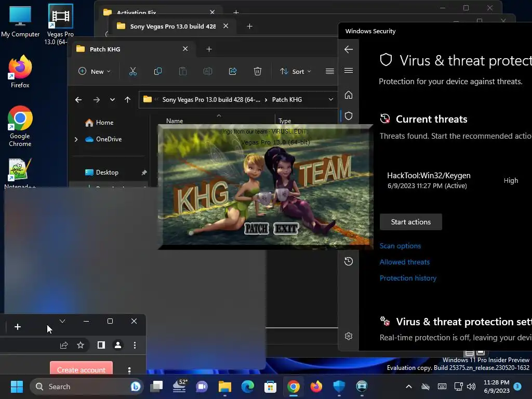Open Windows Security Home icon

[349, 95]
